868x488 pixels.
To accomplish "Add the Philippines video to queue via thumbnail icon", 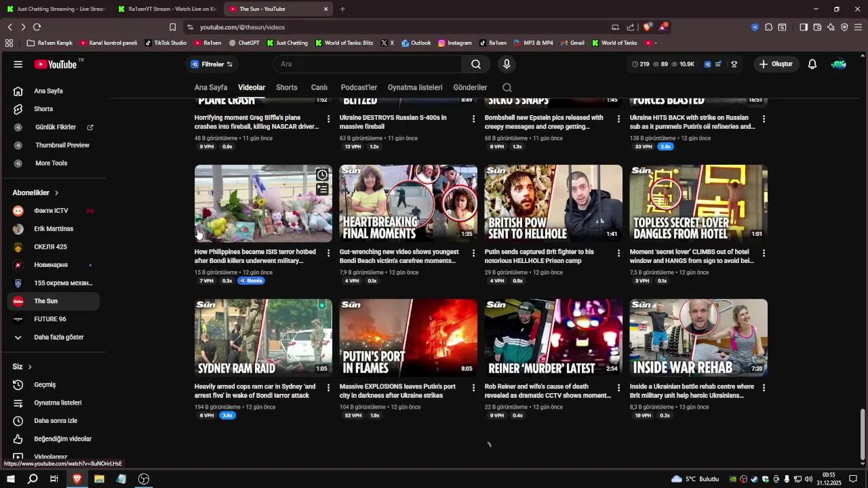I will (x=322, y=190).
